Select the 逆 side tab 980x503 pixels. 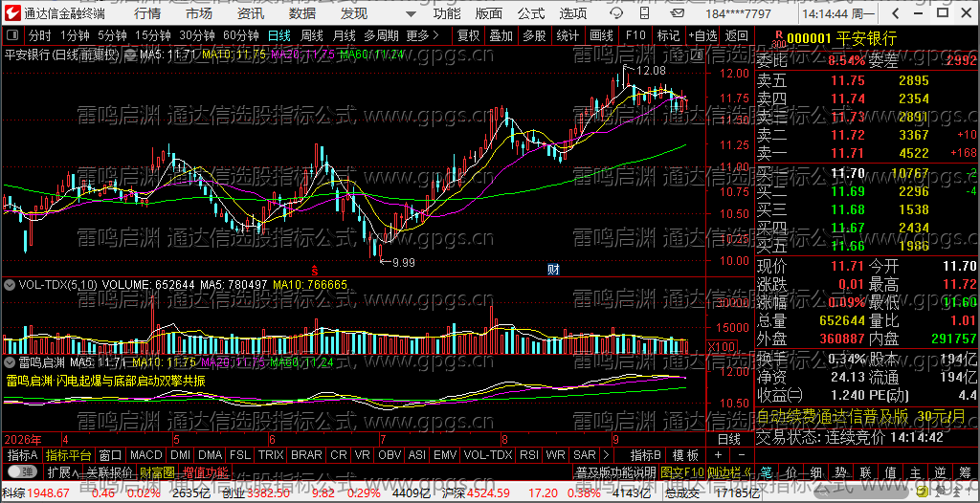(940, 471)
